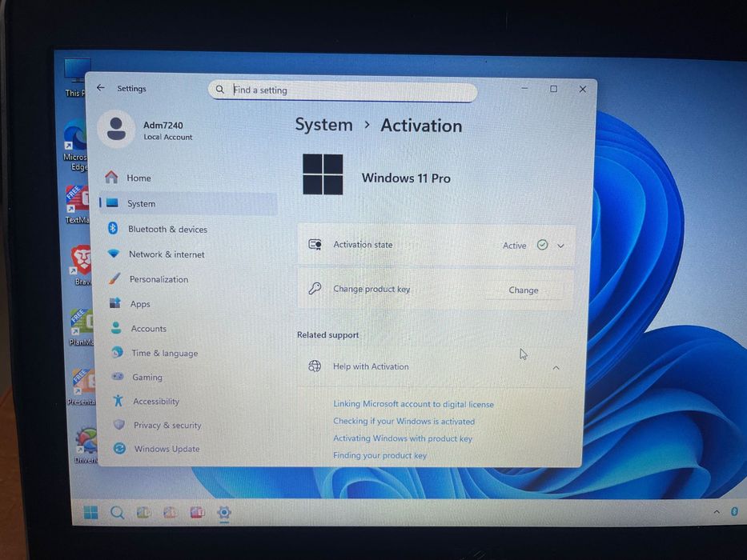Click the search magnifier icon in Settings
The image size is (747, 560).
click(x=219, y=90)
